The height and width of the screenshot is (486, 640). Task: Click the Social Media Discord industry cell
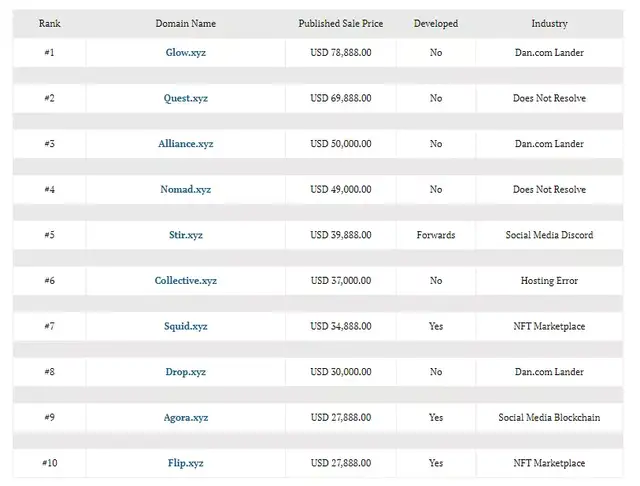pos(549,235)
